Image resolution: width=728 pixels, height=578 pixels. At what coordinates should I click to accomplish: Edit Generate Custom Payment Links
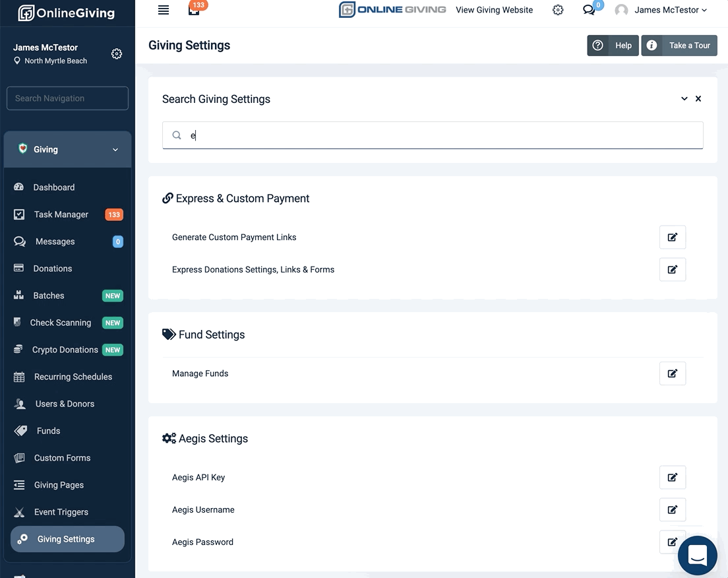pos(673,237)
